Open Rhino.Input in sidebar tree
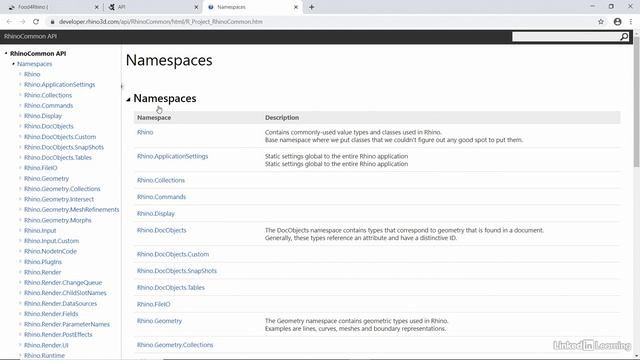Image resolution: width=640 pixels, height=360 pixels. coord(40,230)
